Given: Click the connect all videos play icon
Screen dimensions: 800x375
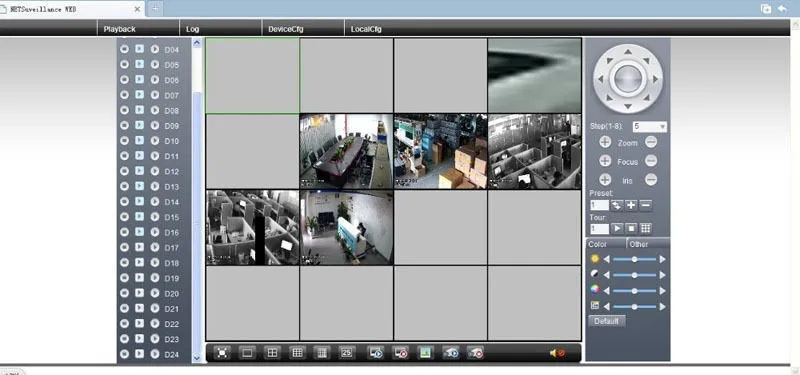Looking at the screenshot, I should tap(376, 353).
